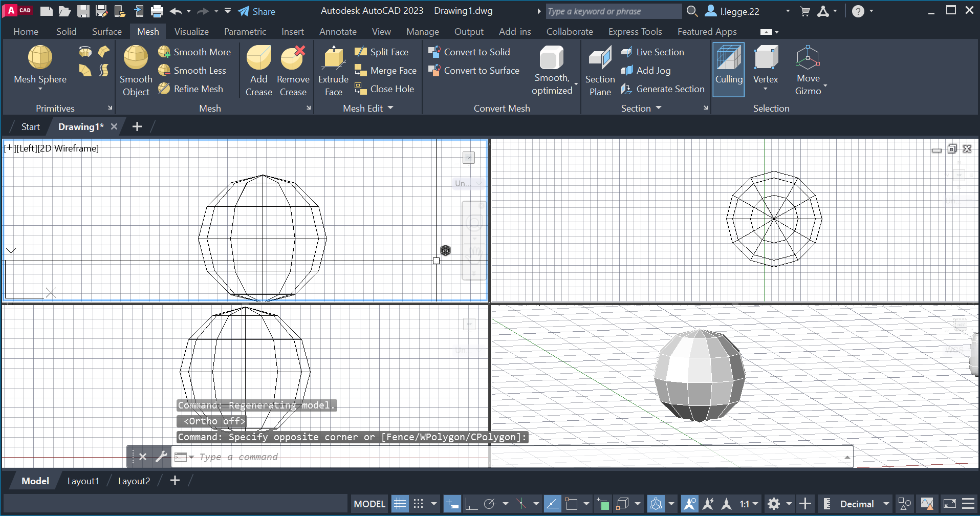Click Smooth More tool
This screenshot has width=980, height=516.
pos(194,52)
